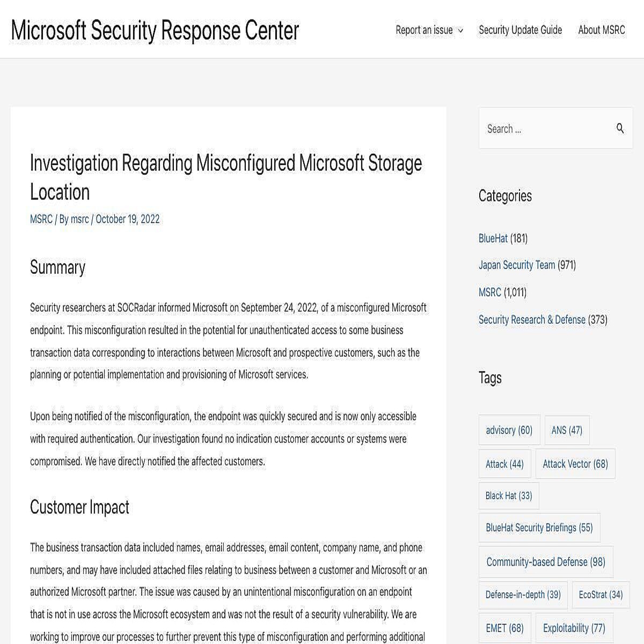Viewport: 644px width, 644px height.
Task: Select the BlueHat Security Briefings tag
Action: 539,528
